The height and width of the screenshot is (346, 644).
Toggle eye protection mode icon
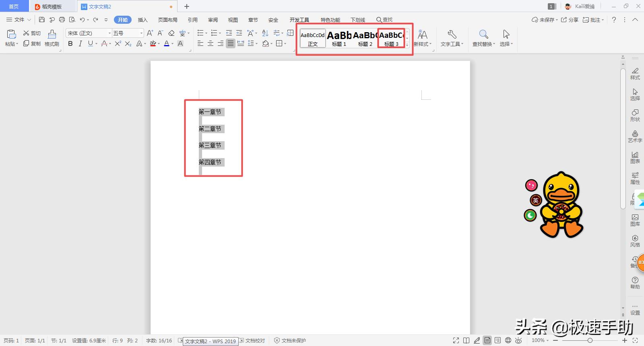click(x=518, y=340)
